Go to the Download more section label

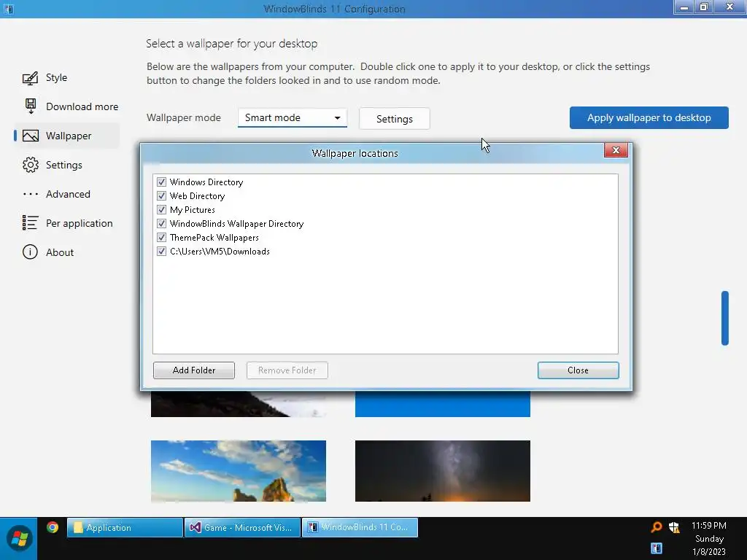pos(82,106)
